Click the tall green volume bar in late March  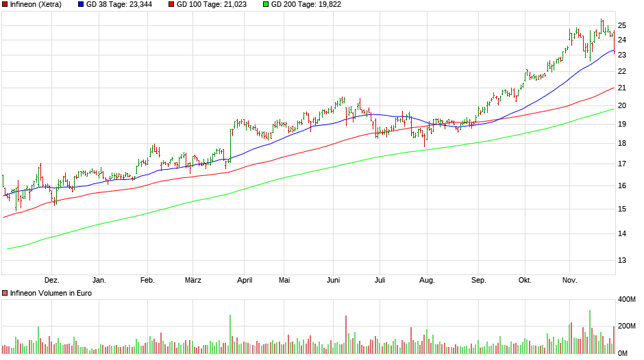230,334
